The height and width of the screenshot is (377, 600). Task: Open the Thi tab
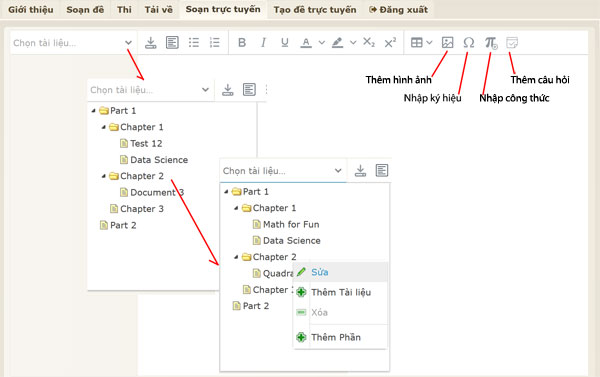[124, 10]
